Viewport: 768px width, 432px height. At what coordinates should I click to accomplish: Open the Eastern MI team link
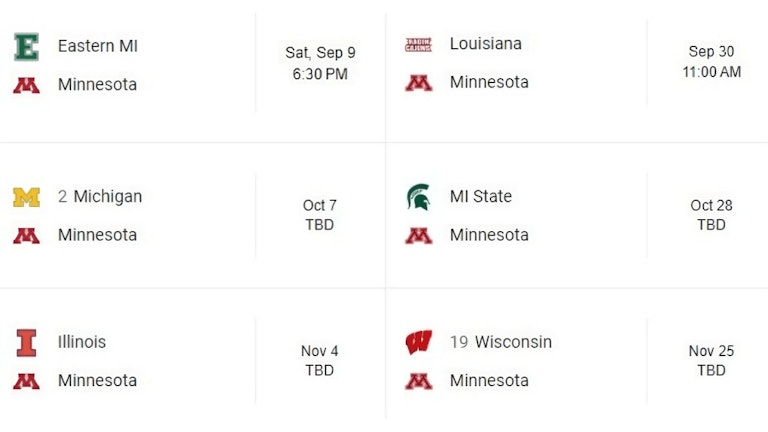click(97, 46)
